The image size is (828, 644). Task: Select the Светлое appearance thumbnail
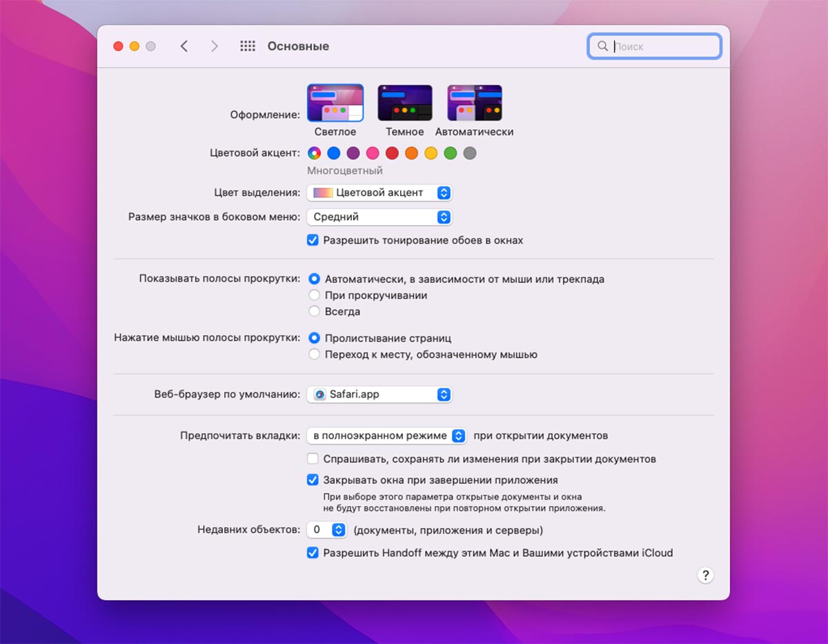335,103
